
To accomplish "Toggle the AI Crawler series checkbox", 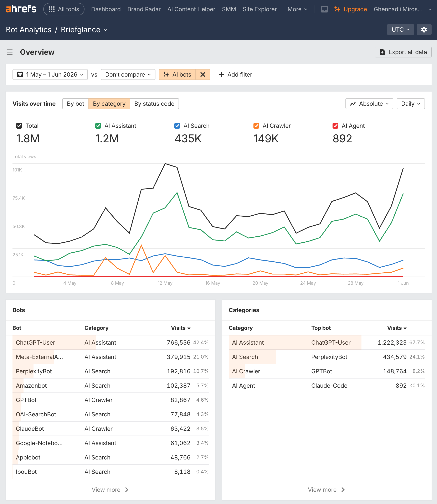I will click(x=256, y=125).
